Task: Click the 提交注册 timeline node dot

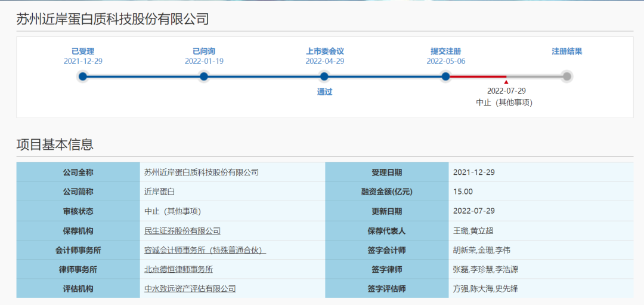Action: (x=445, y=76)
